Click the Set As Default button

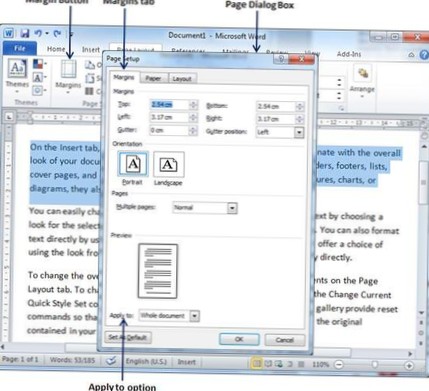pyautogui.click(x=128, y=337)
